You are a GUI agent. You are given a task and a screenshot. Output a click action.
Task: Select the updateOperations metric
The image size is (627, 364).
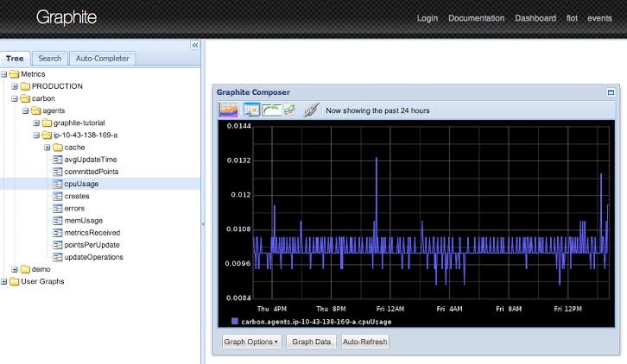coord(93,257)
